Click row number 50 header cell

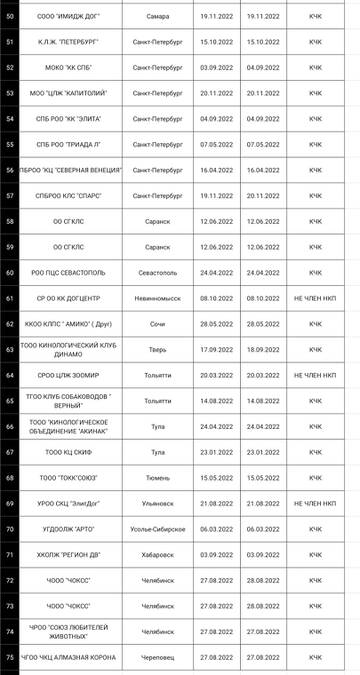click(10, 16)
